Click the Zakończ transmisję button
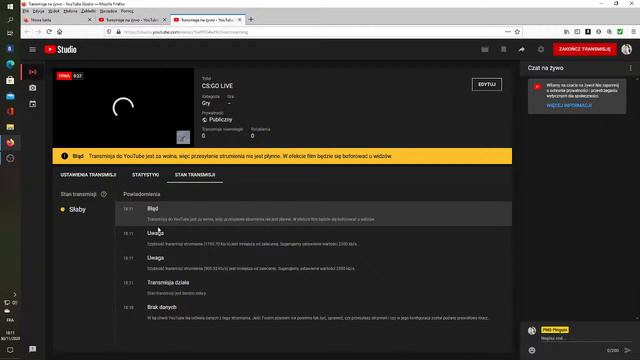The image size is (640, 360). tap(584, 49)
